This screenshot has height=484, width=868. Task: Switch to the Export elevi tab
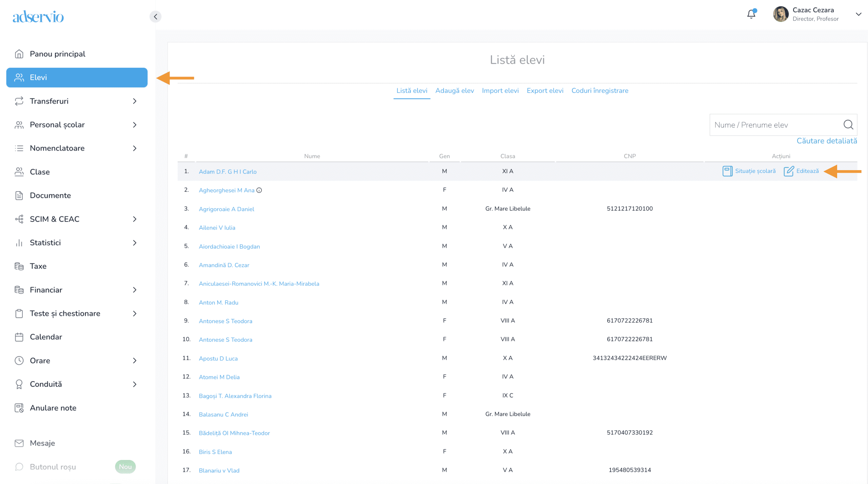click(545, 90)
